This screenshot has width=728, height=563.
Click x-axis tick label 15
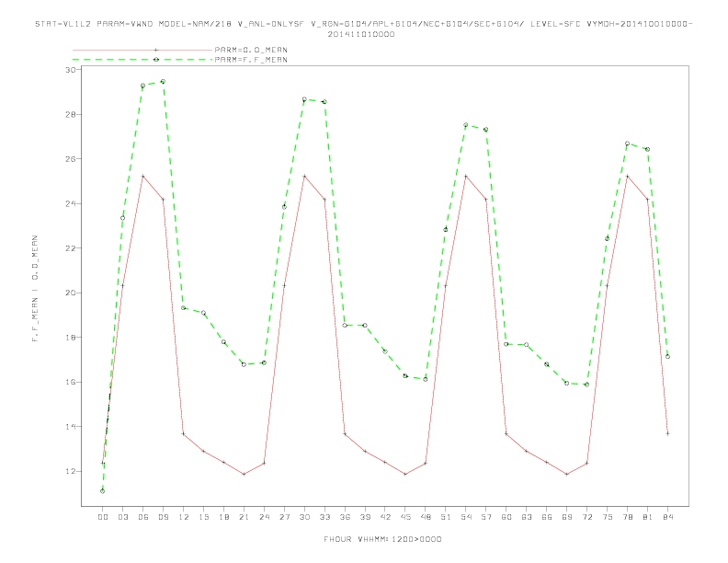coord(203,517)
